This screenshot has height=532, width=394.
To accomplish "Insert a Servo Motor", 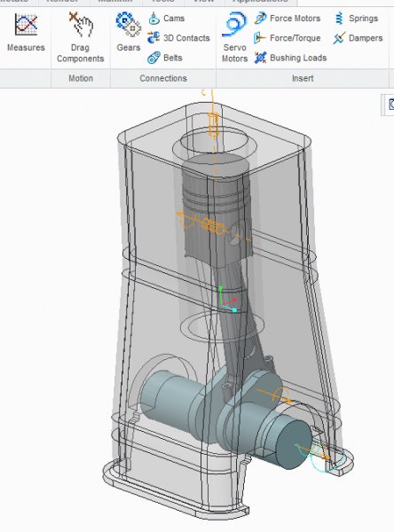I will point(234,37).
